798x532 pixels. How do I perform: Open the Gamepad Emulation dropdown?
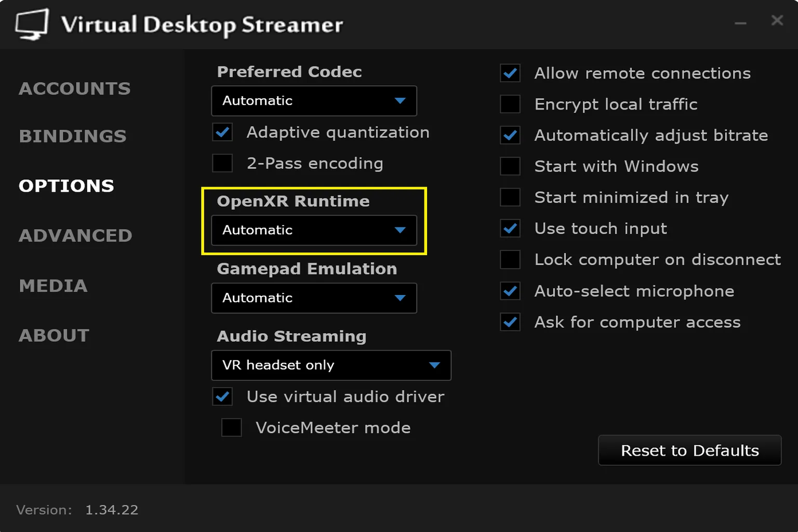(x=314, y=298)
